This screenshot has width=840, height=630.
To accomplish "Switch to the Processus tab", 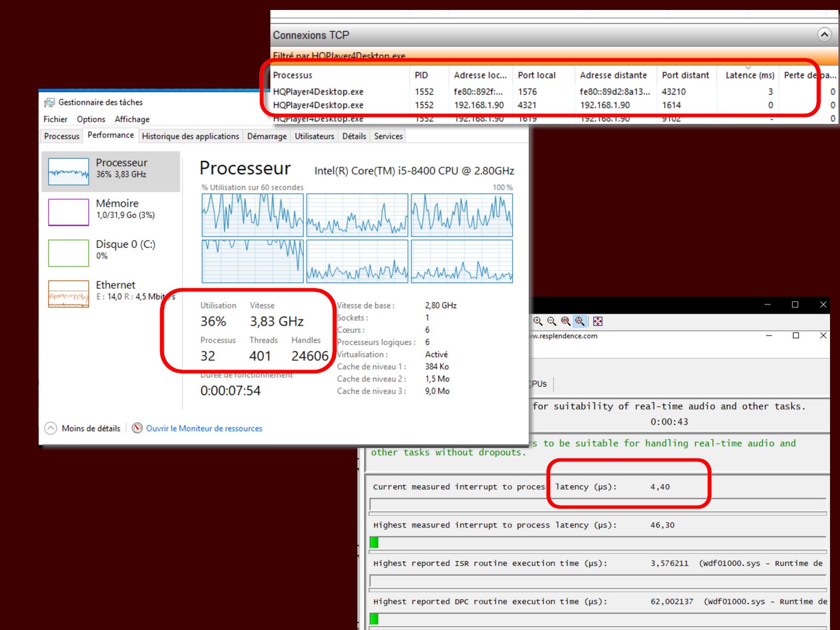I will tap(61, 136).
